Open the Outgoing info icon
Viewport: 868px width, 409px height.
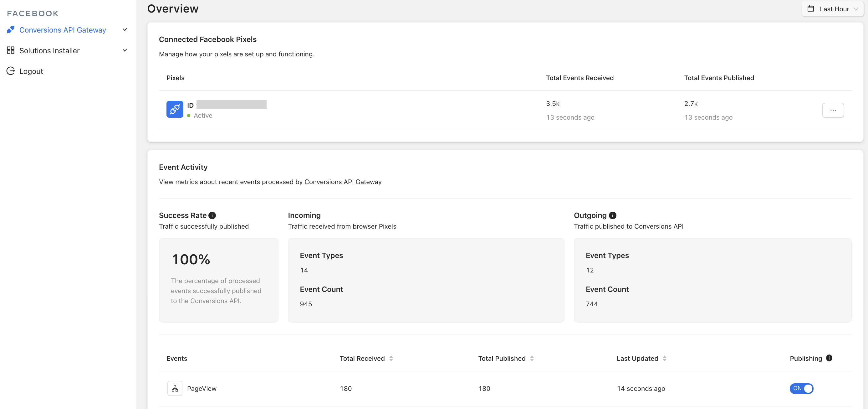click(613, 215)
